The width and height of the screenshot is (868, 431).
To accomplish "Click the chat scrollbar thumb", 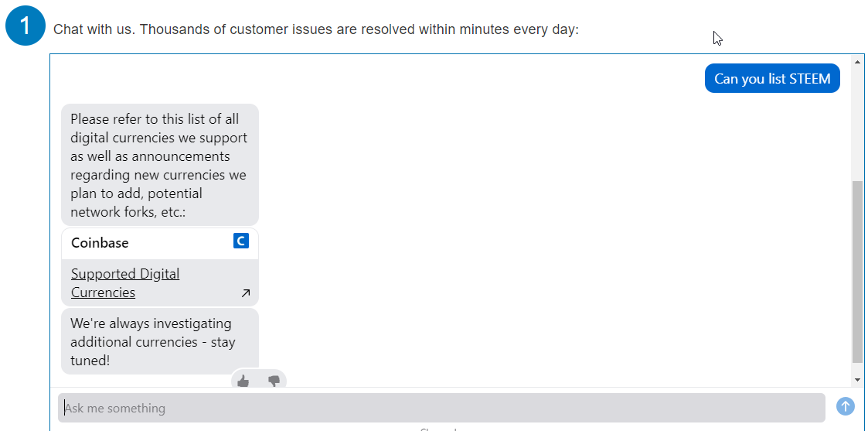I will [857, 272].
